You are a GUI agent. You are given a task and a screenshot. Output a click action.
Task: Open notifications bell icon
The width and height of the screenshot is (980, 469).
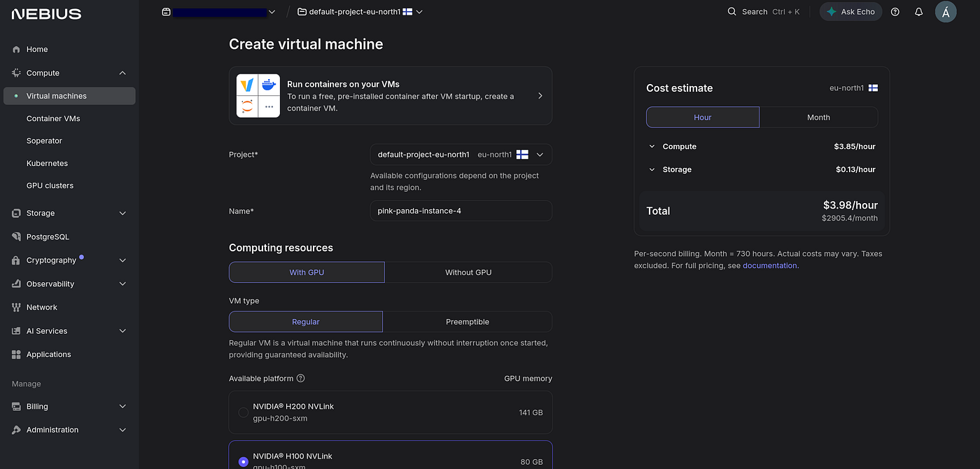click(919, 12)
